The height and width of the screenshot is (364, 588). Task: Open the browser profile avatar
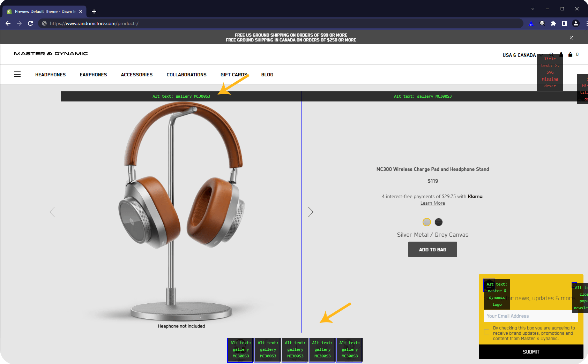[576, 23]
